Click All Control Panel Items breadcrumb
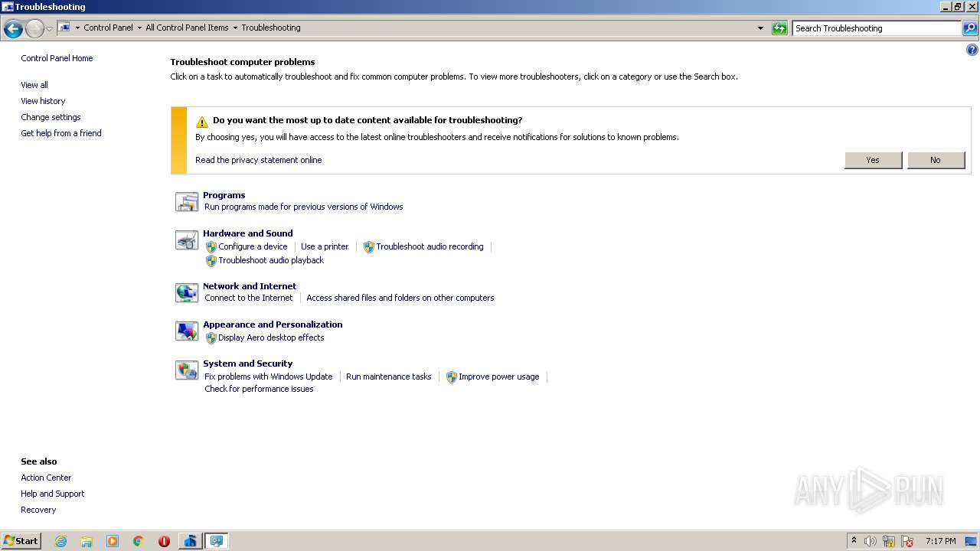980x551 pixels. [x=187, y=28]
